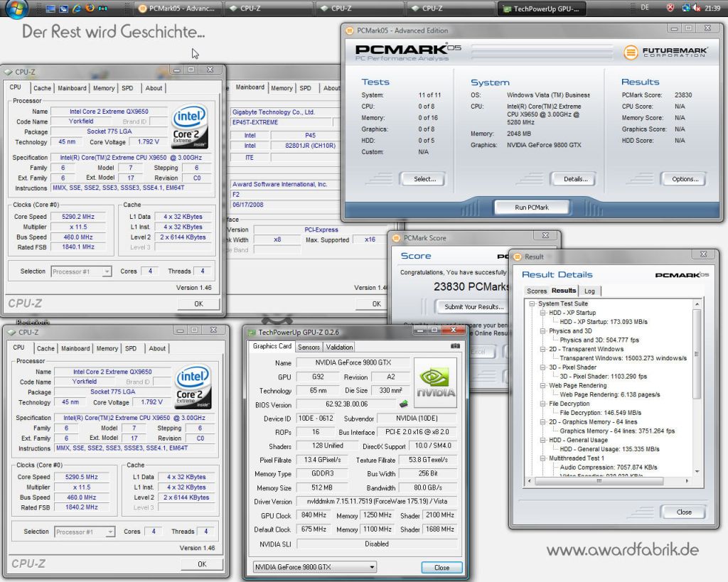728x582 pixels.
Task: Open Processor #1 dropdown in CPU-Z showing 5290.5 MHz
Action: 85,532
